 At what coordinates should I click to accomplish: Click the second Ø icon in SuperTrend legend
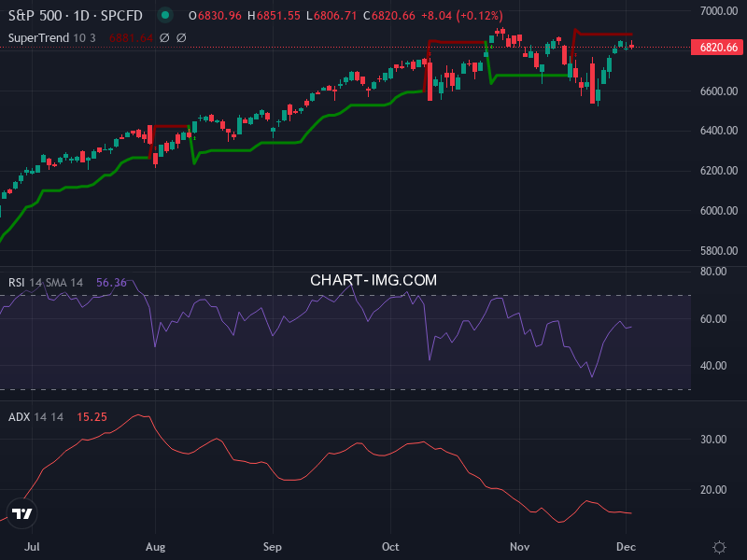[x=180, y=38]
